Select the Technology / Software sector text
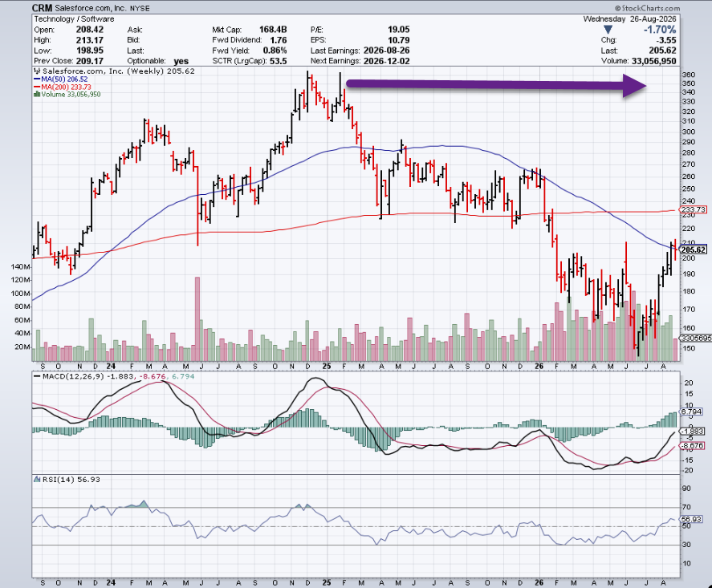This screenshot has width=712, height=588. (x=74, y=19)
